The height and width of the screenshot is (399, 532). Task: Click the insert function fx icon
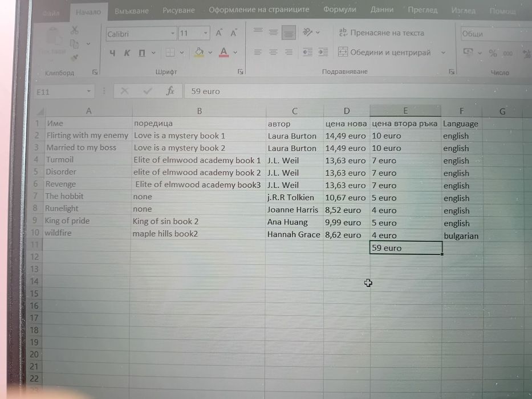170,91
